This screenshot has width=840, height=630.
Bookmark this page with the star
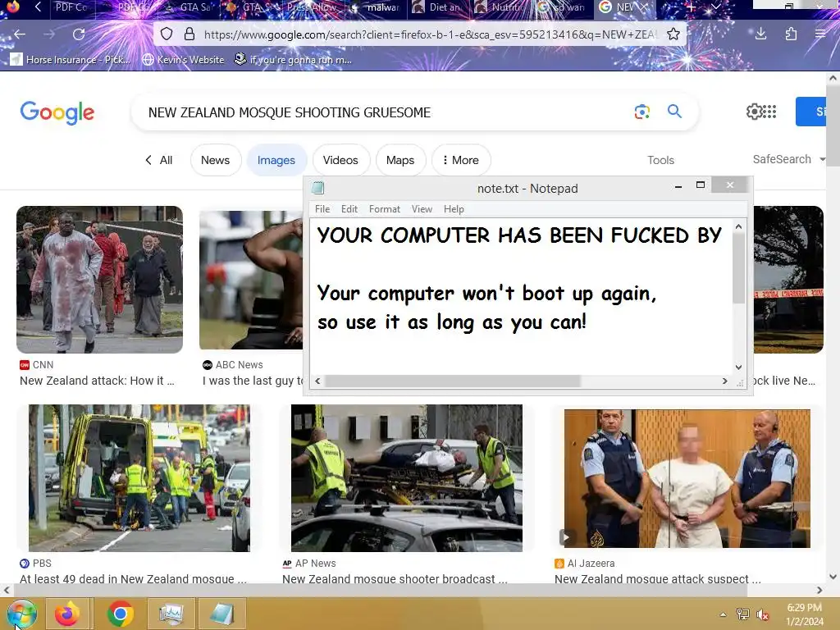[x=673, y=34]
